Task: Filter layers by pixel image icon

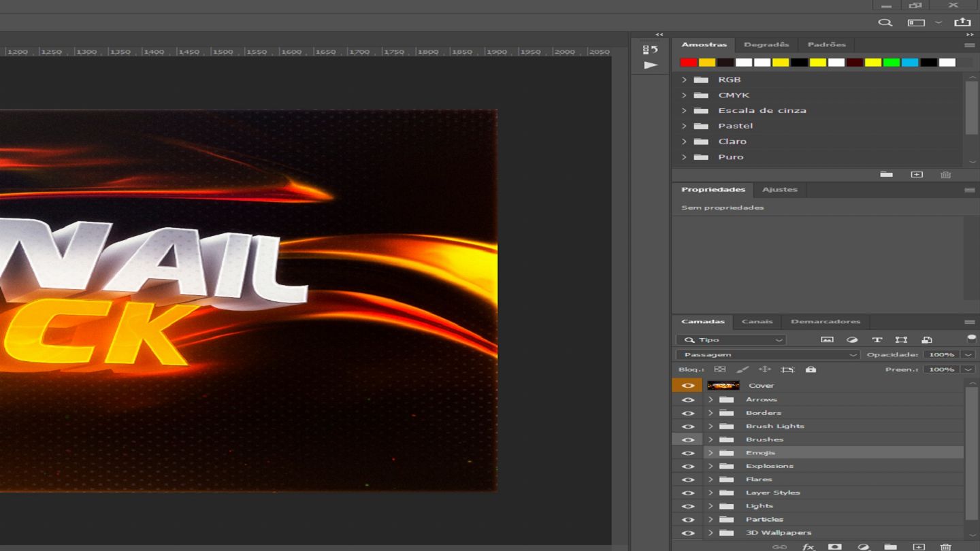Action: pos(827,339)
